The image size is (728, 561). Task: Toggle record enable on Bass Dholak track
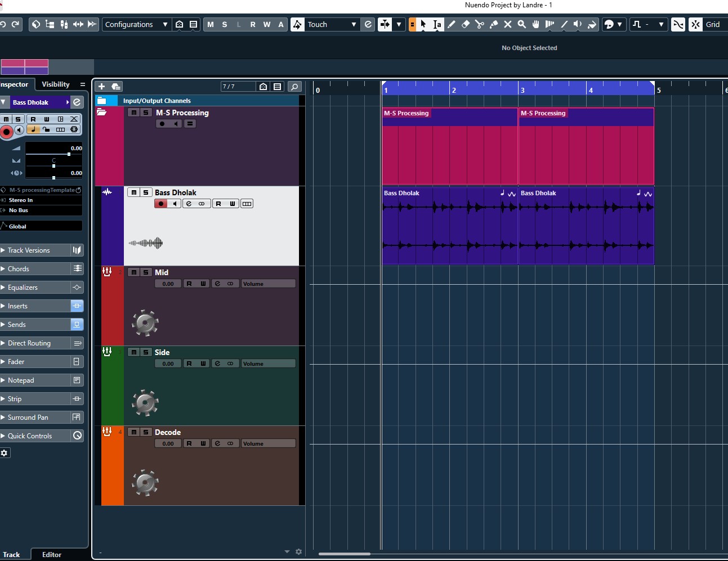pyautogui.click(x=161, y=204)
